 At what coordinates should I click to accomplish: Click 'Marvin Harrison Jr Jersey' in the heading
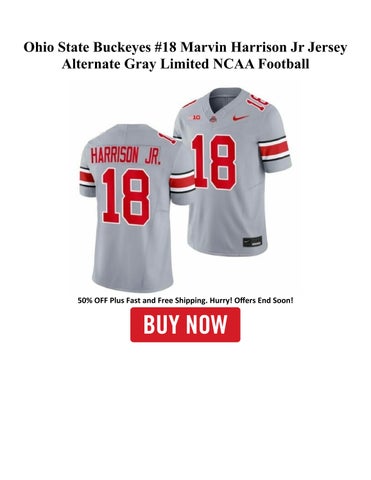pos(264,48)
